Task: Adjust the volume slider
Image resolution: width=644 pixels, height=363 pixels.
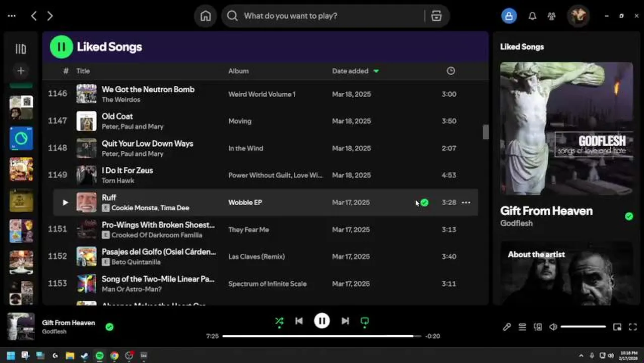Action: [583, 327]
